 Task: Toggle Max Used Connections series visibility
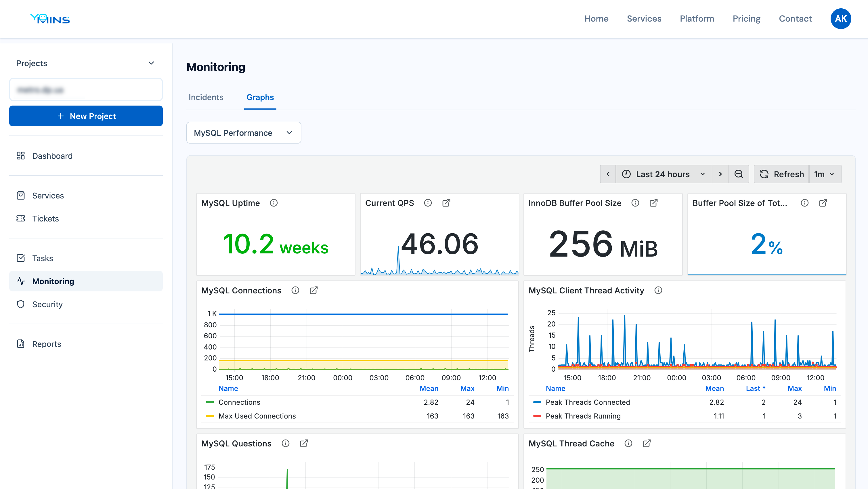tap(257, 416)
